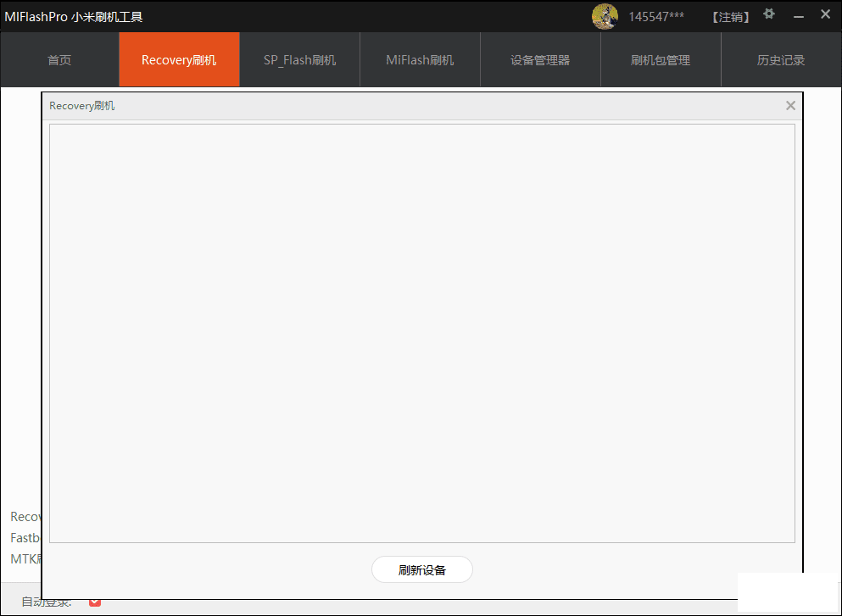Viewport: 842px width, 616px height.
Task: Click the 刷新设备 button
Action: click(422, 569)
